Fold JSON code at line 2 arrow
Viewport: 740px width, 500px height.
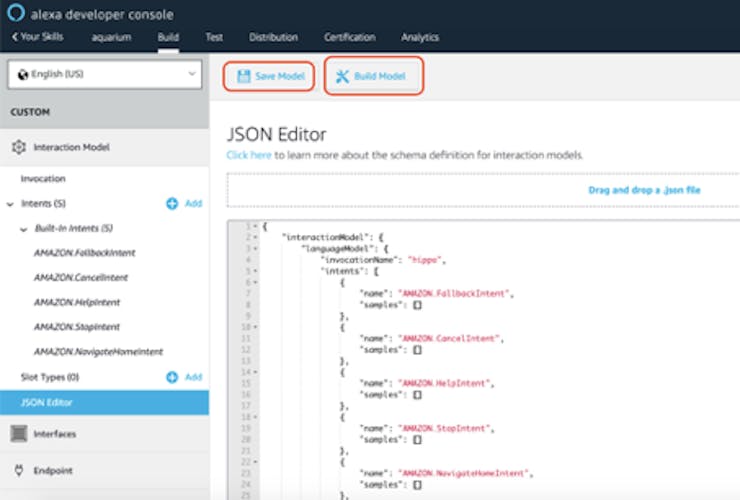pyautogui.click(x=255, y=237)
